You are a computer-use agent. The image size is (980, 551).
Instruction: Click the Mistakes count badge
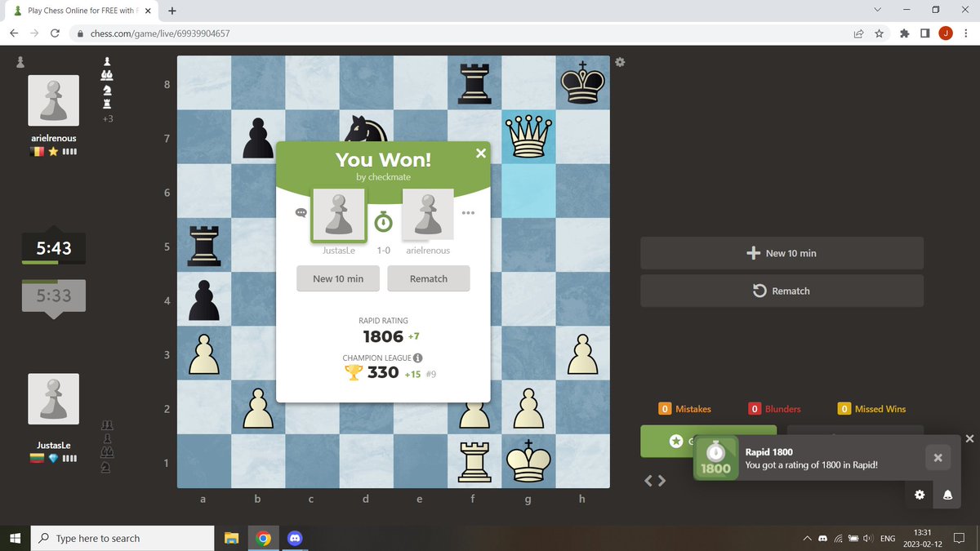click(665, 409)
